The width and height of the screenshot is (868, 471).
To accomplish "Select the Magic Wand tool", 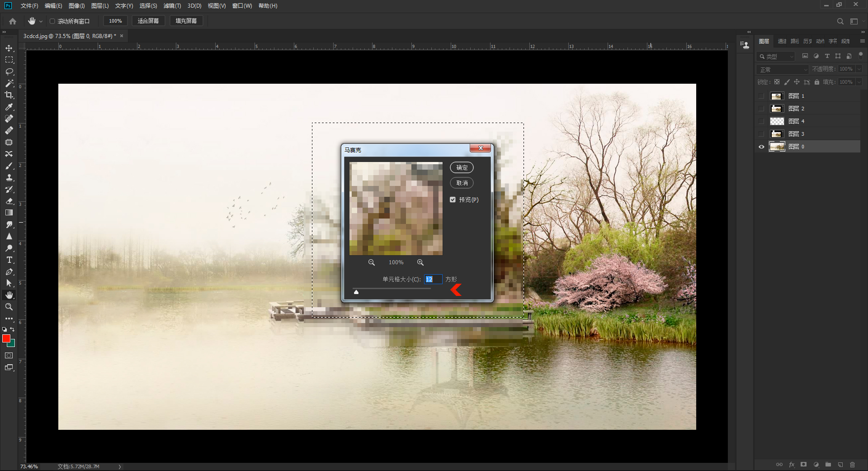I will tap(9, 83).
